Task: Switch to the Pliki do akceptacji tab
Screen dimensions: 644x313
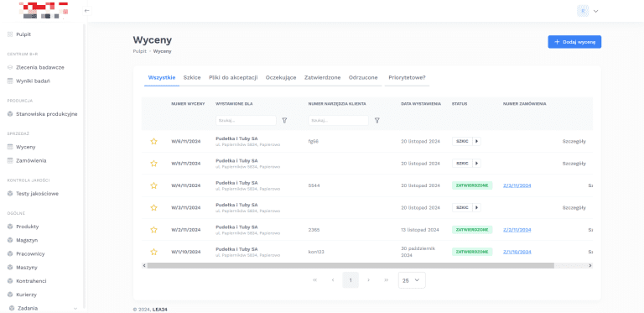Action: 233,78
